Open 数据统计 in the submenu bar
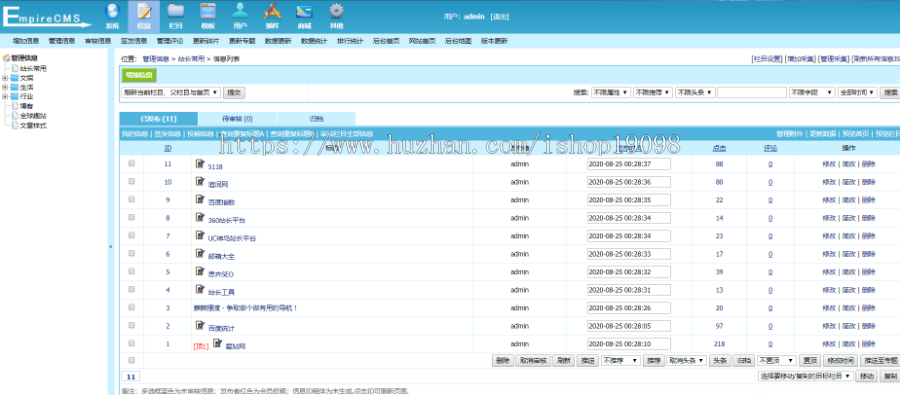 (314, 41)
